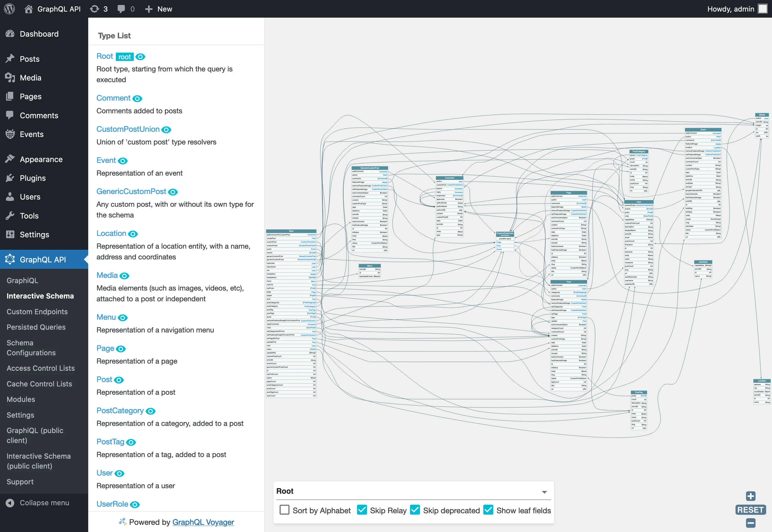Viewport: 772px width, 532px height.
Task: Select the Menu type link
Action: point(106,317)
